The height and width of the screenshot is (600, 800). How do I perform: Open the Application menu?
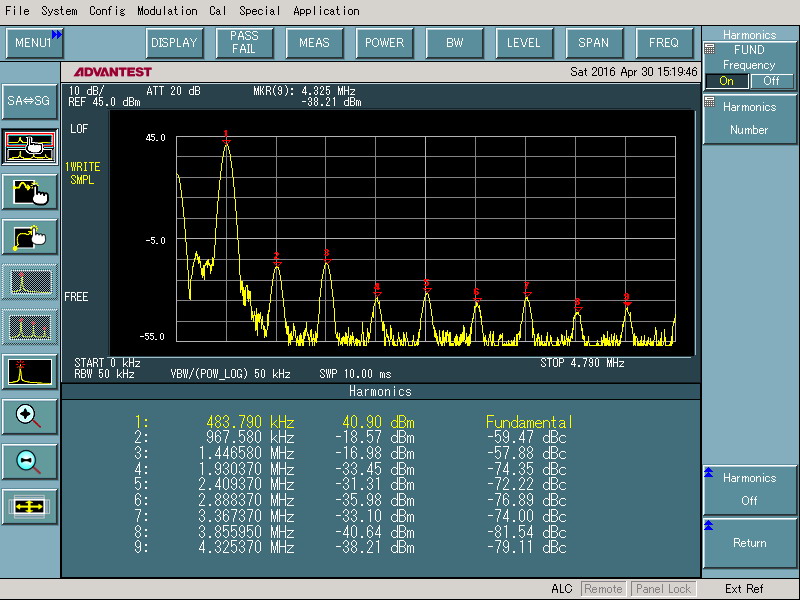[326, 11]
